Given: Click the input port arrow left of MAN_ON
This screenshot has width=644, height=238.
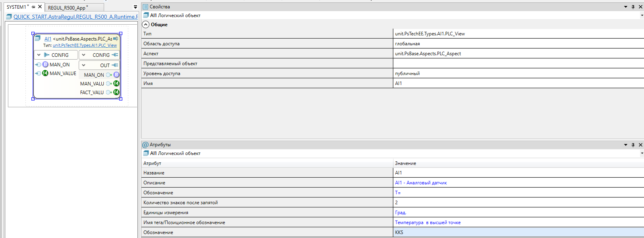Looking at the screenshot, I should (x=38, y=64).
